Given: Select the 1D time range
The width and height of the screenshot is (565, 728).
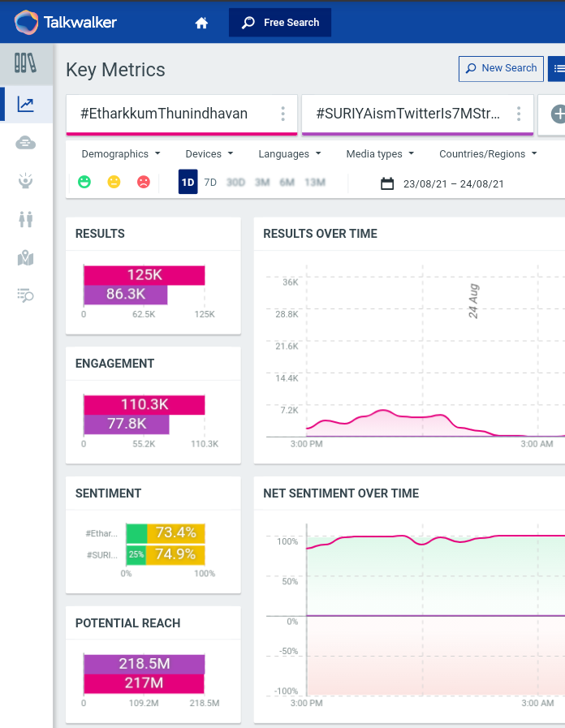Looking at the screenshot, I should 188,182.
